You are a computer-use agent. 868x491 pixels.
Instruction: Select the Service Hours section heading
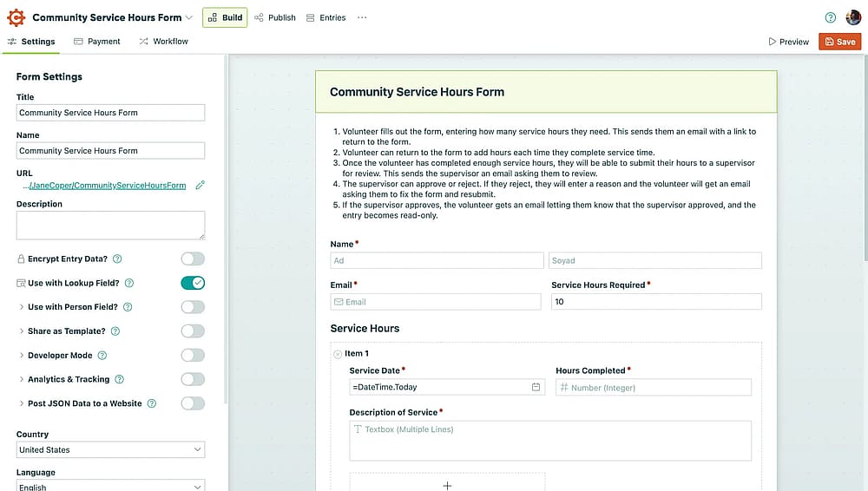365,328
